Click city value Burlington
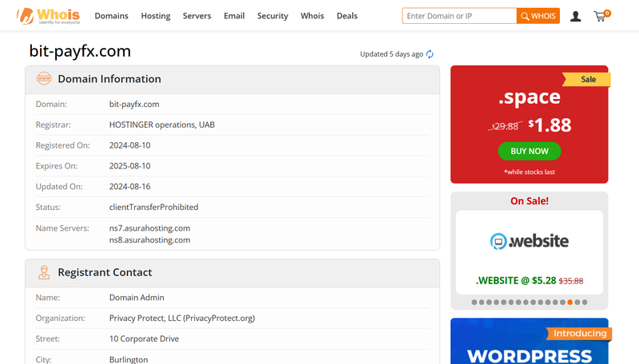 tap(129, 359)
